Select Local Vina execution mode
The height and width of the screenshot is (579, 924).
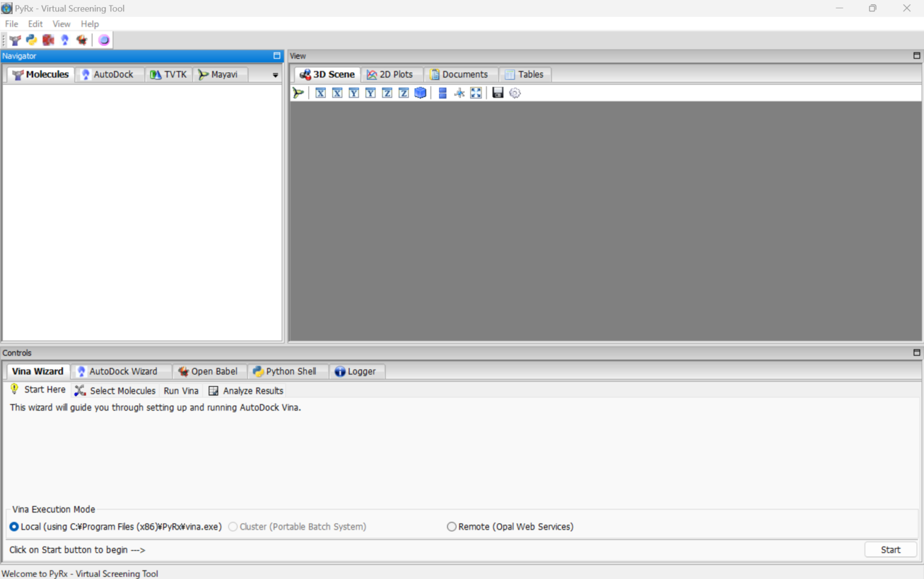pyautogui.click(x=14, y=527)
